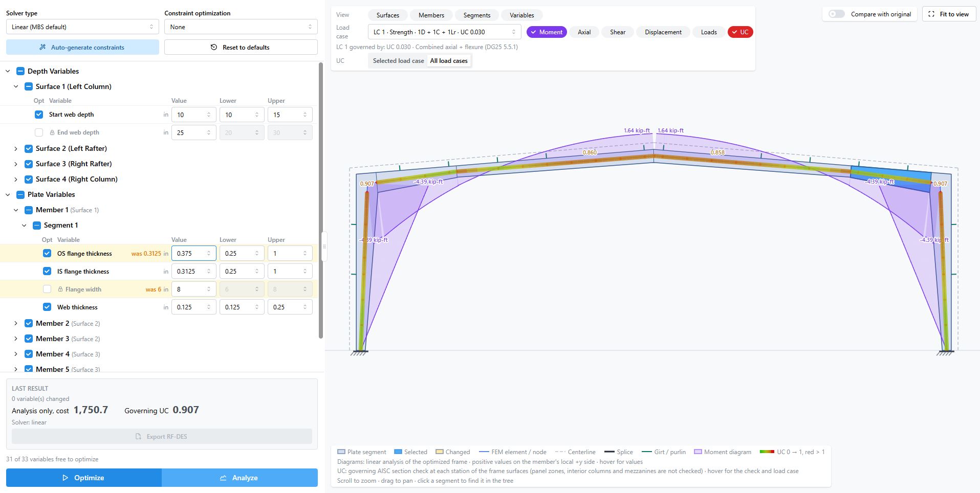The width and height of the screenshot is (980, 493).
Task: Show the Shear diagram
Action: click(617, 32)
